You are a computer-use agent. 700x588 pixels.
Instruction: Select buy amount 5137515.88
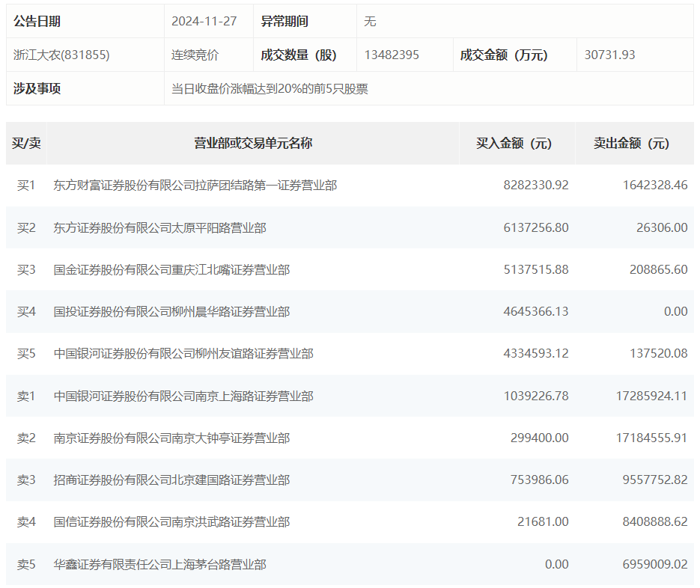point(536,269)
